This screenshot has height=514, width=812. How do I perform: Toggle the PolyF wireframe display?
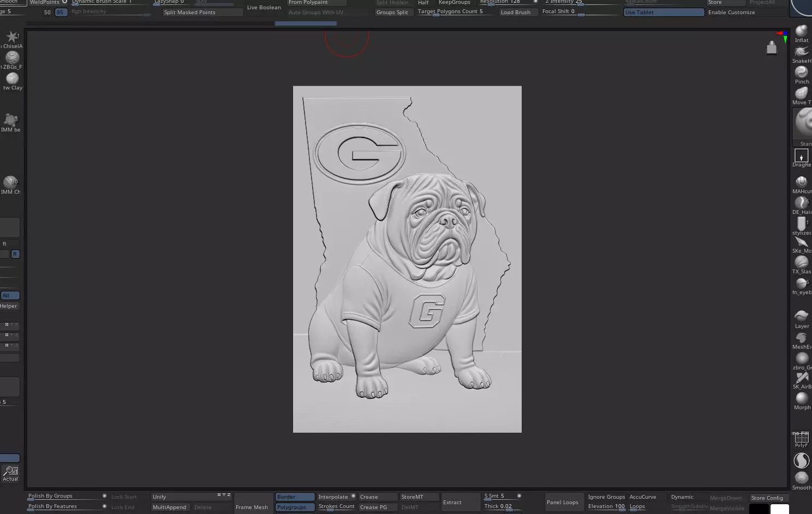pyautogui.click(x=801, y=439)
